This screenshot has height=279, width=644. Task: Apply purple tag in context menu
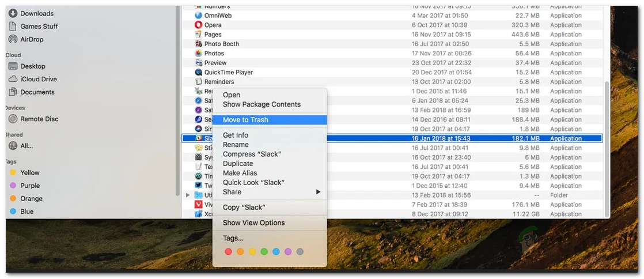pos(288,251)
